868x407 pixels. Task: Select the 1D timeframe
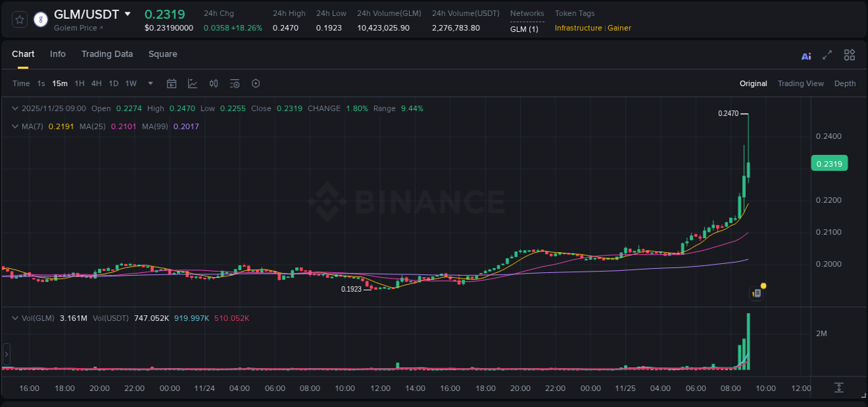[x=113, y=83]
